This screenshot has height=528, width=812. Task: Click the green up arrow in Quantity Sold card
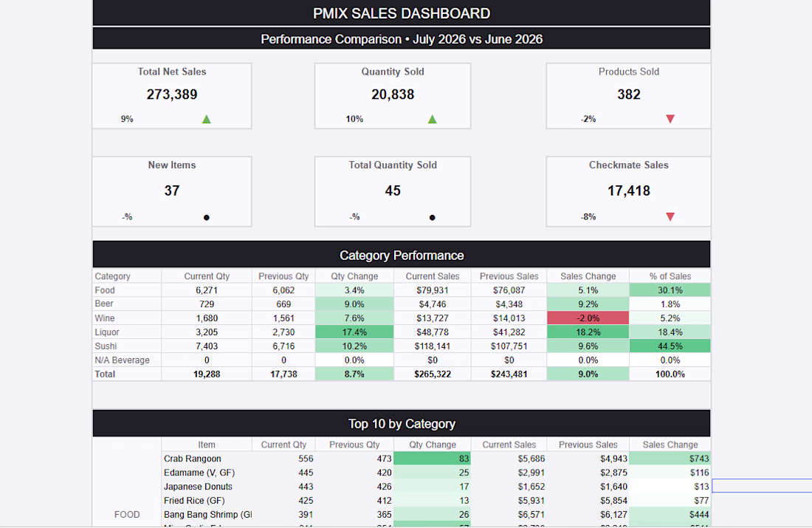(x=433, y=119)
